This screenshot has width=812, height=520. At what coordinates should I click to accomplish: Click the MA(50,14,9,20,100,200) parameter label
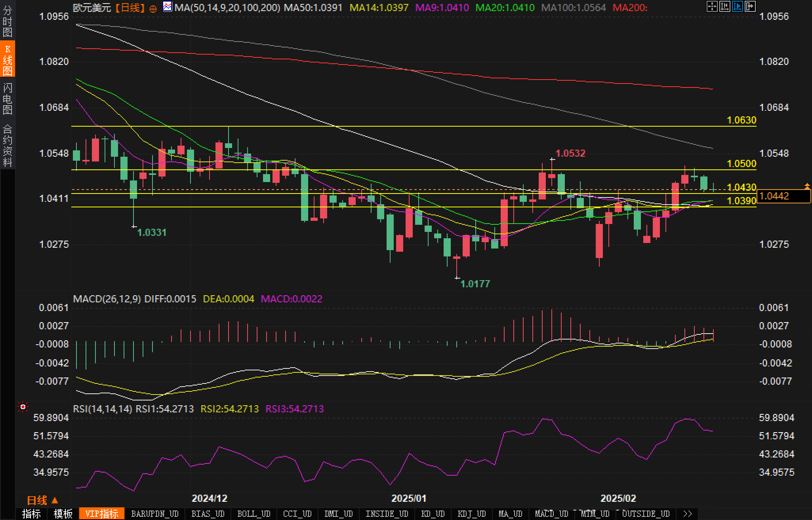(x=227, y=8)
